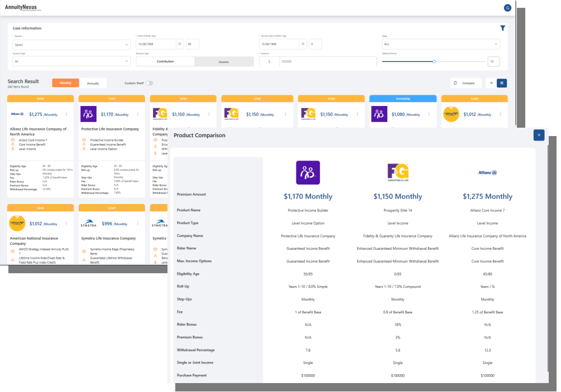561x392 pixels.
Task: Toggle the Custom Shelf switch
Action: point(149,83)
